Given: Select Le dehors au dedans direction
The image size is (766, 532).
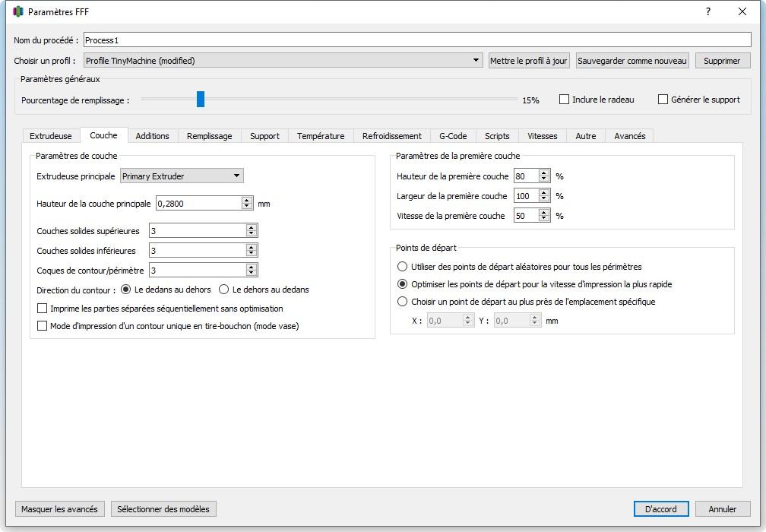Looking at the screenshot, I should [223, 290].
